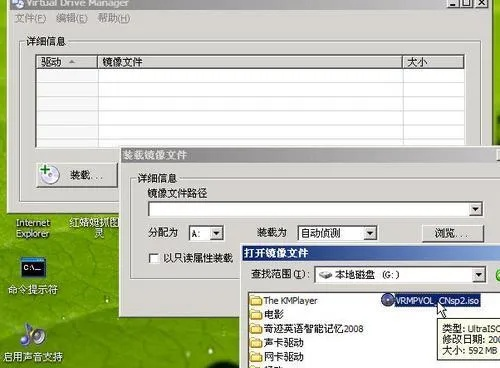Open the Command Prompt desktop icon
This screenshot has height=368, width=500.
pyautogui.click(x=33, y=275)
